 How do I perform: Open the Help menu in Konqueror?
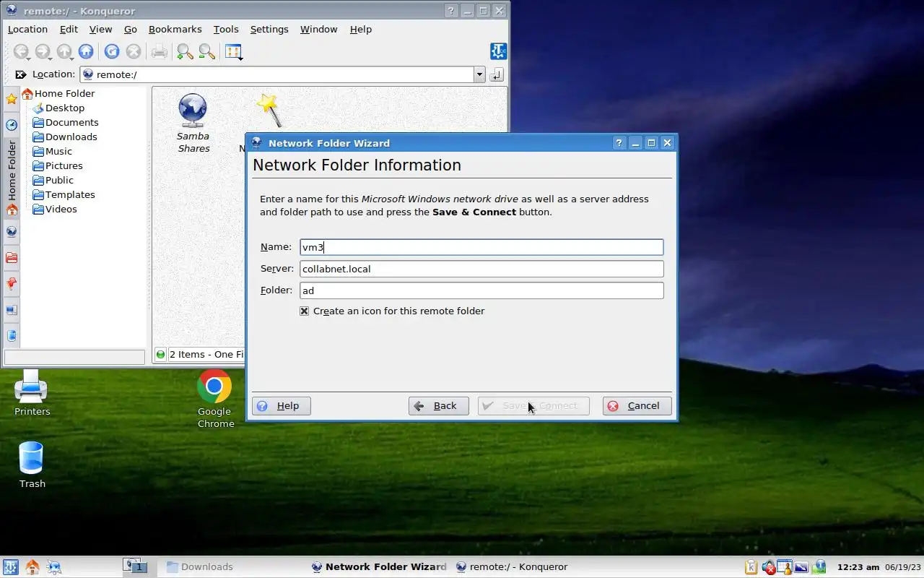pyautogui.click(x=360, y=29)
